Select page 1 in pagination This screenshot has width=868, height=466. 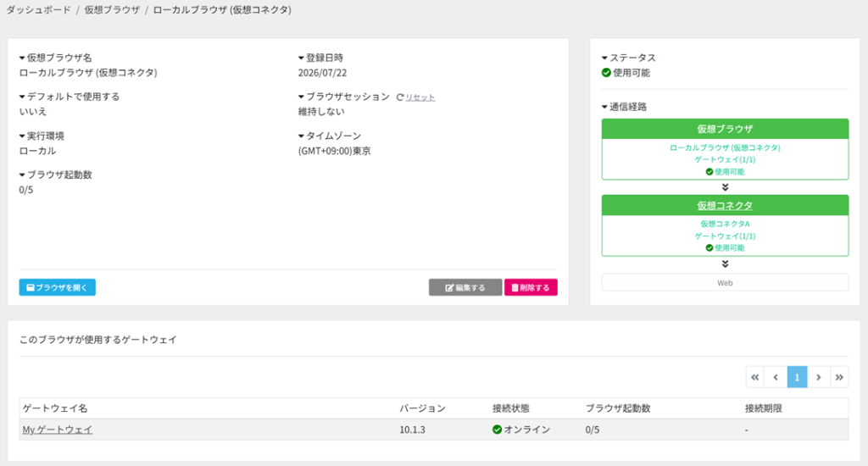tap(797, 377)
